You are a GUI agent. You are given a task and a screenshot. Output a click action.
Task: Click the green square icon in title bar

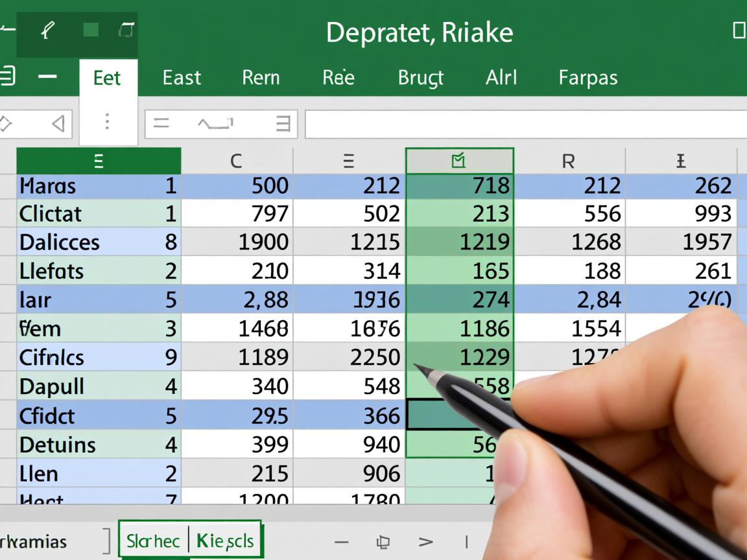pyautogui.click(x=91, y=30)
